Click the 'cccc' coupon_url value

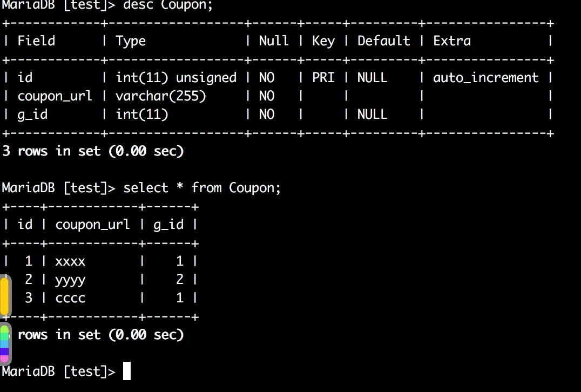coord(70,298)
